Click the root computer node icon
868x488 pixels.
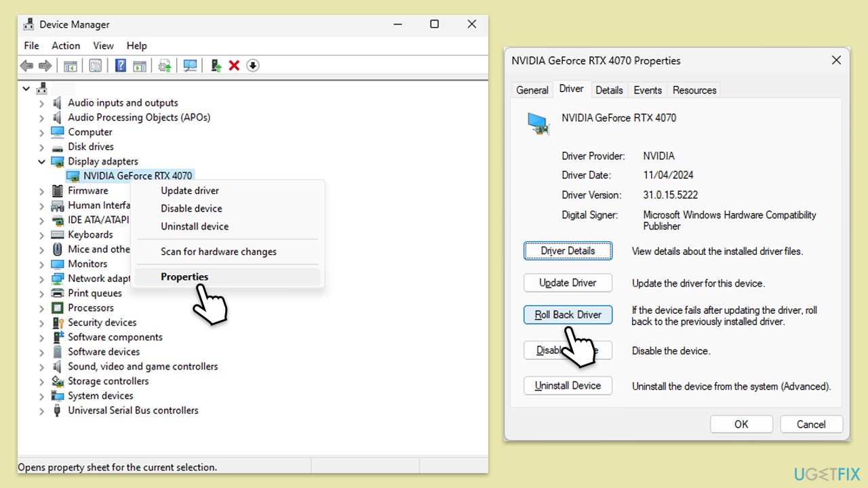pyautogui.click(x=42, y=88)
